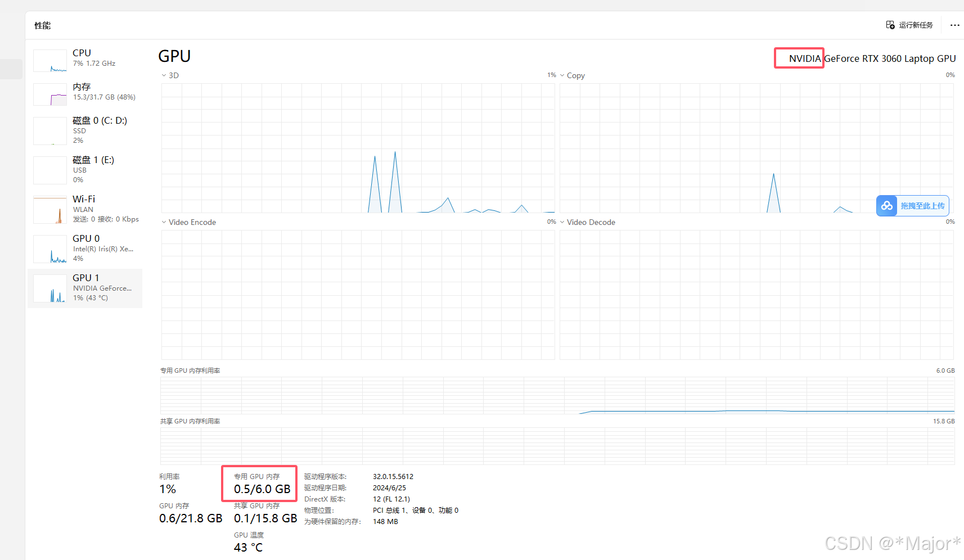This screenshot has width=964, height=560.
Task: Click the 15.3/31.7 GB (48%) reading
Action: 104,97
